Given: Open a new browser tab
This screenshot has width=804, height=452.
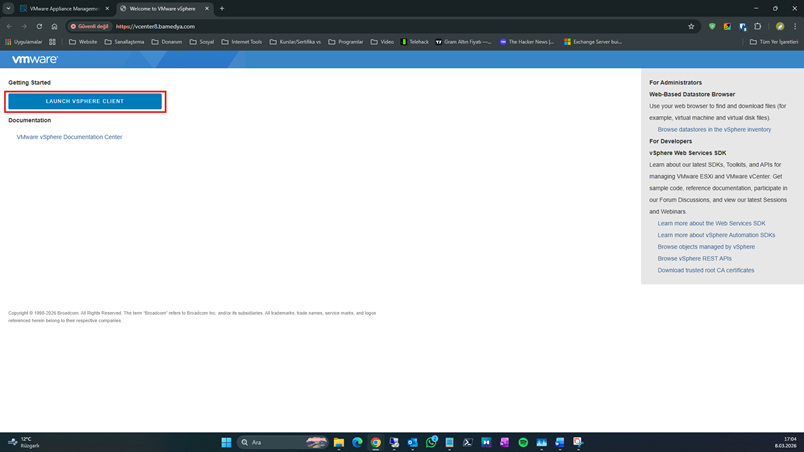Looking at the screenshot, I should [x=222, y=8].
